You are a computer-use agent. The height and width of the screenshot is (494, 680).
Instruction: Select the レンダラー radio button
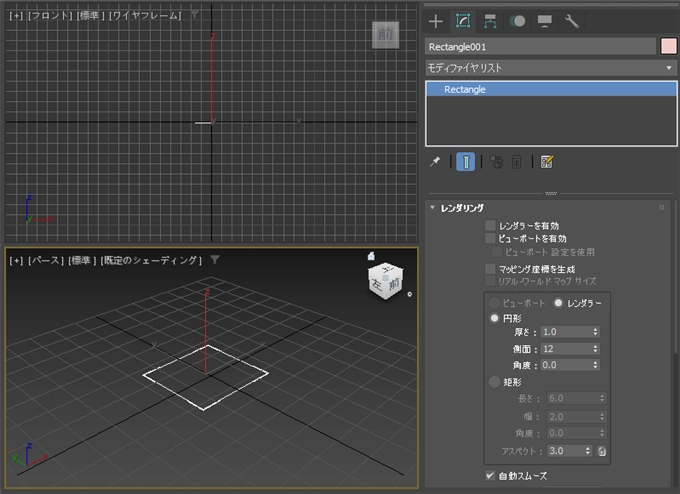[558, 303]
